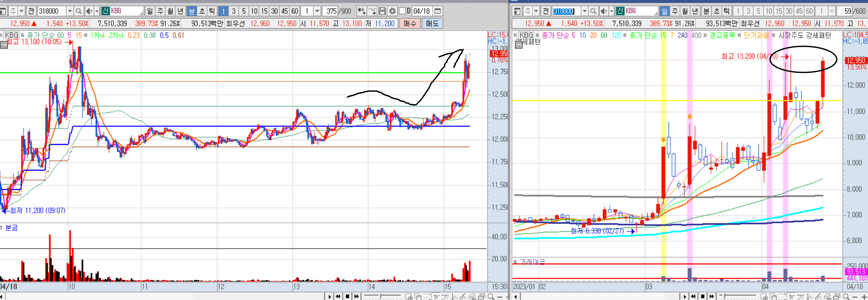
Task: Open custom interval dropdown beside 1 in left chart
Action: click(317, 11)
